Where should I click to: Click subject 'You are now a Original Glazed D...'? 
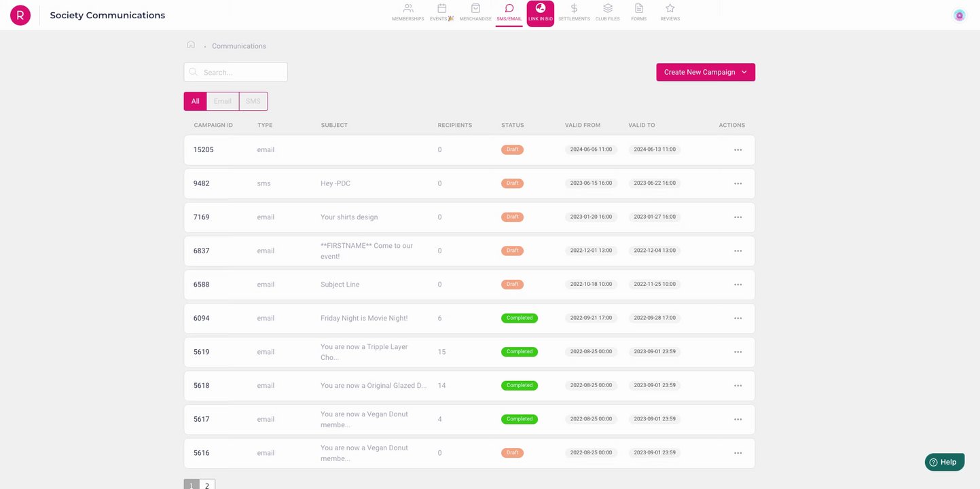pos(374,386)
